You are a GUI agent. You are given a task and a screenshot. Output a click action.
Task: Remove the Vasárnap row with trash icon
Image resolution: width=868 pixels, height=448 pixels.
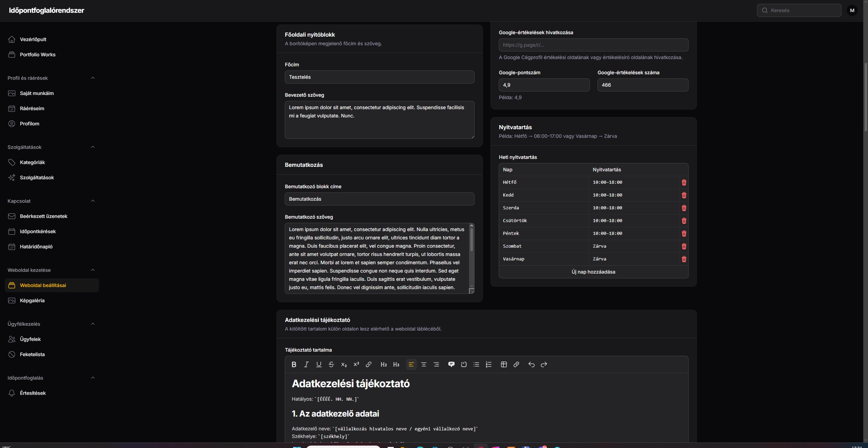684,259
